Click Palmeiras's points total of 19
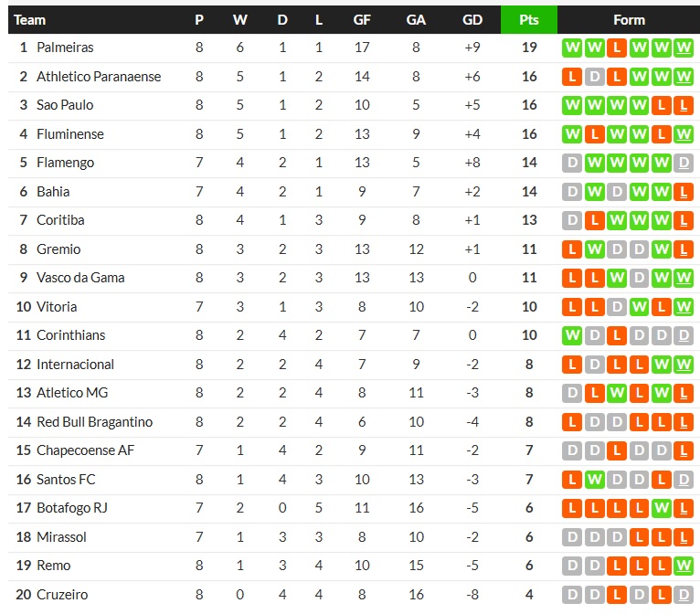700x614 pixels. click(x=529, y=48)
